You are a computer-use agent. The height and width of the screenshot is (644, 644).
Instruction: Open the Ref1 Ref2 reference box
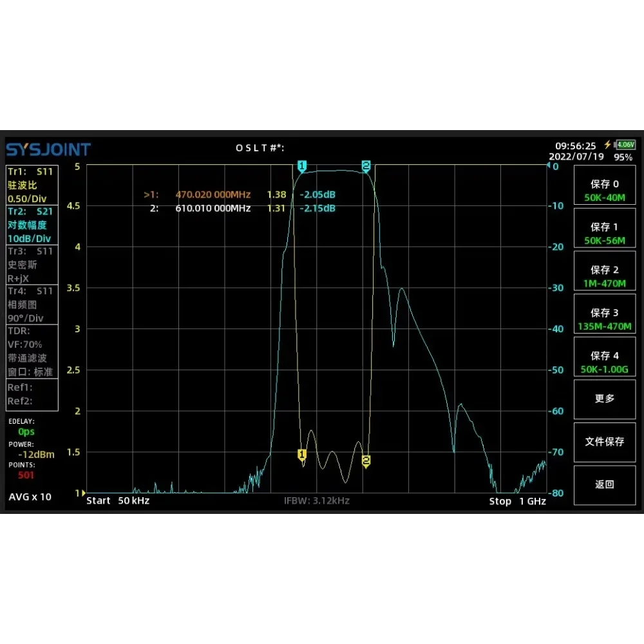point(32,394)
